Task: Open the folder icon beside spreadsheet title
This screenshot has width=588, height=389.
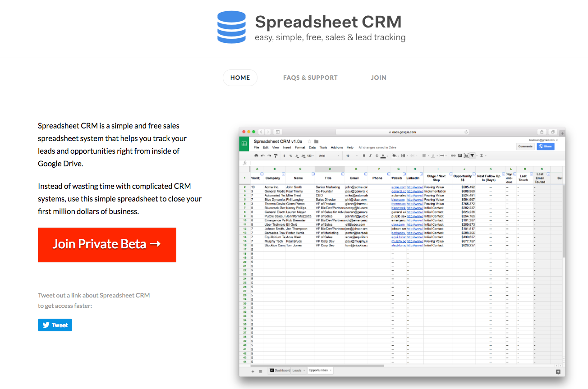Action: point(316,142)
